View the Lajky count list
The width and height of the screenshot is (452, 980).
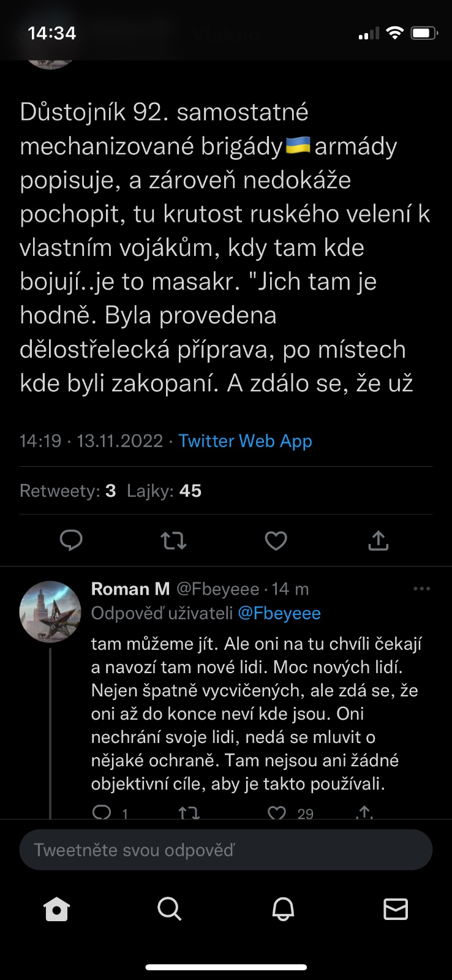[164, 491]
